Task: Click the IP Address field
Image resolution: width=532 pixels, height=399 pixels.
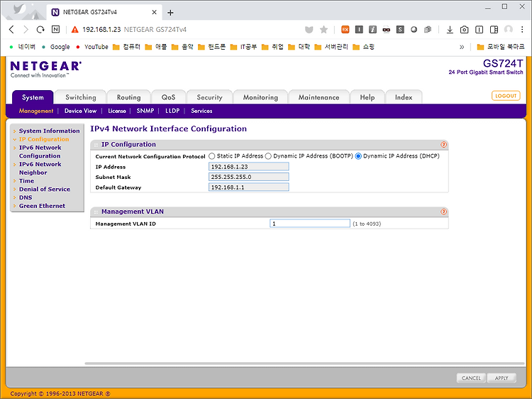Action: 249,166
